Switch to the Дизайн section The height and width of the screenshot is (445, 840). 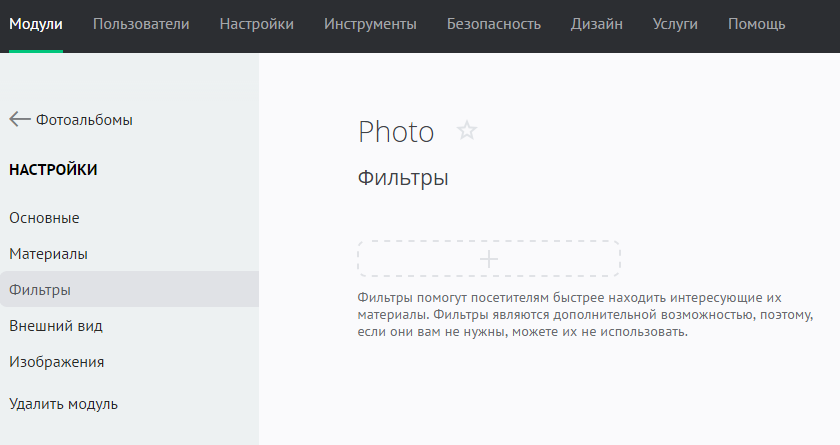(597, 24)
